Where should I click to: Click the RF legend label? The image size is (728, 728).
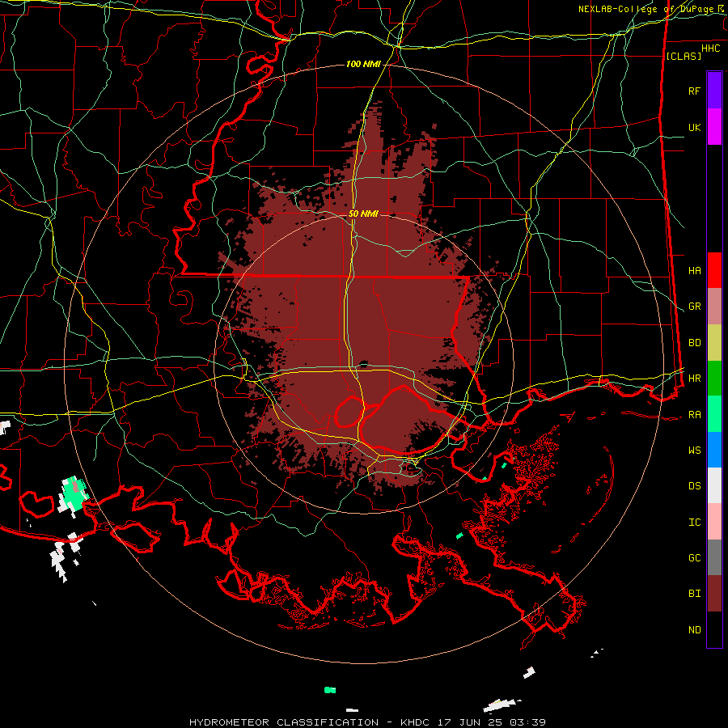tap(694, 91)
